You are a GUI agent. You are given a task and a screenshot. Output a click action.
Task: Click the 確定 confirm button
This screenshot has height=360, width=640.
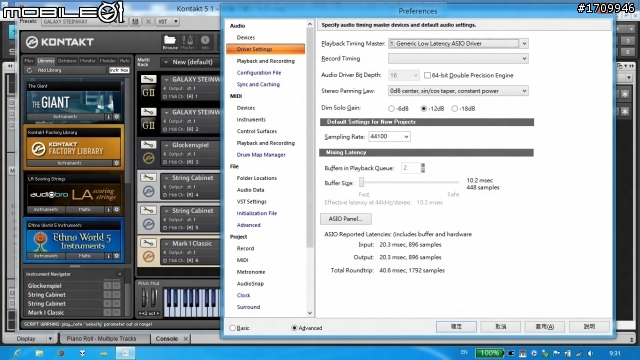click(456, 327)
